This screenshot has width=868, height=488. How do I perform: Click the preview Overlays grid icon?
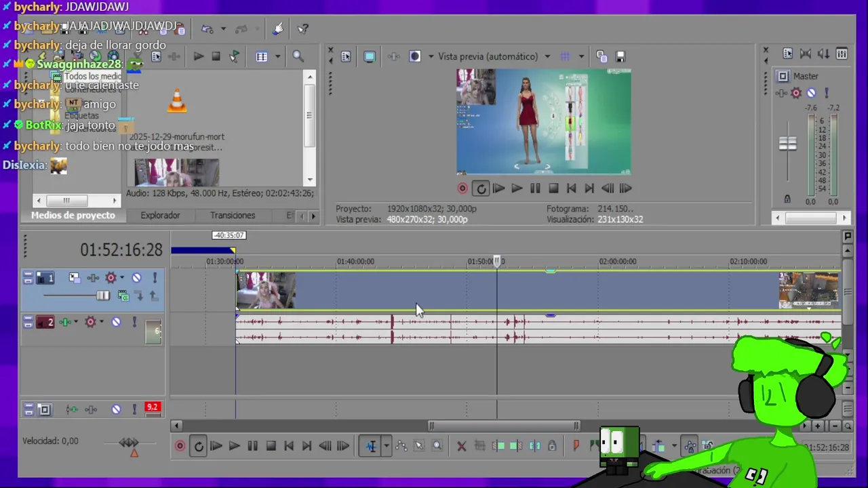click(x=565, y=56)
